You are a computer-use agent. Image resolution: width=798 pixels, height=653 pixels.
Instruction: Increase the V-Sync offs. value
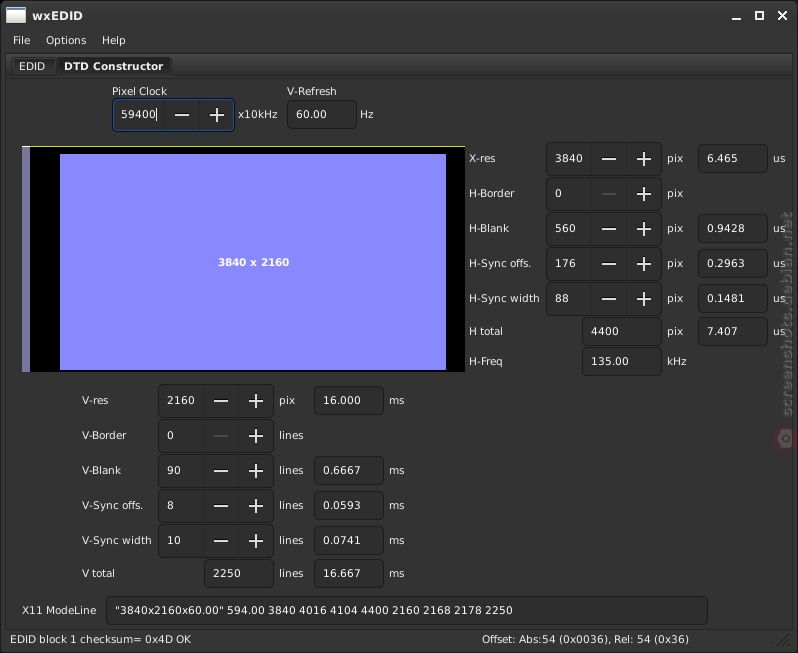(256, 506)
